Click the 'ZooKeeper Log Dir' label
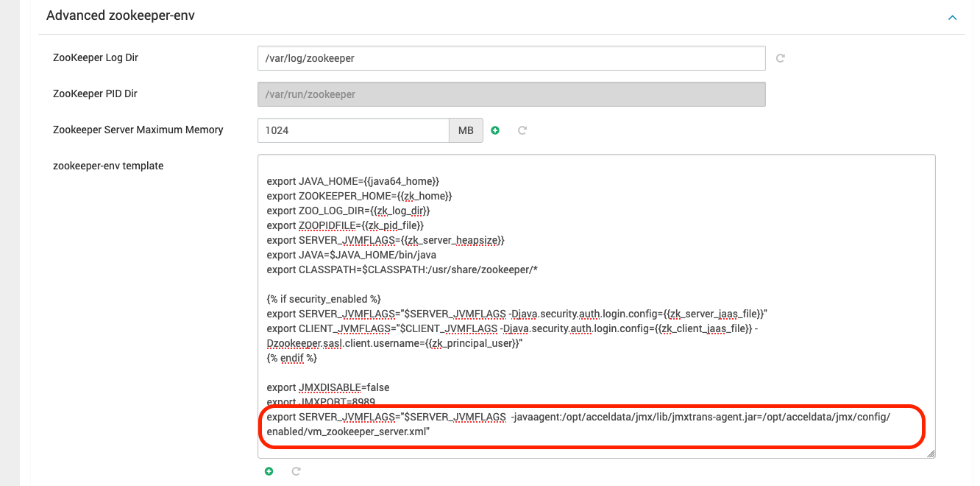The image size is (980, 486). pos(96,57)
